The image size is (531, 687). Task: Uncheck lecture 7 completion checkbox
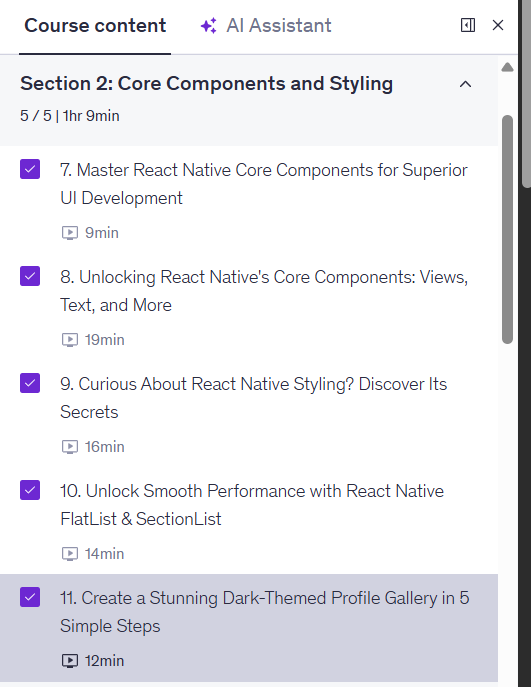(30, 169)
